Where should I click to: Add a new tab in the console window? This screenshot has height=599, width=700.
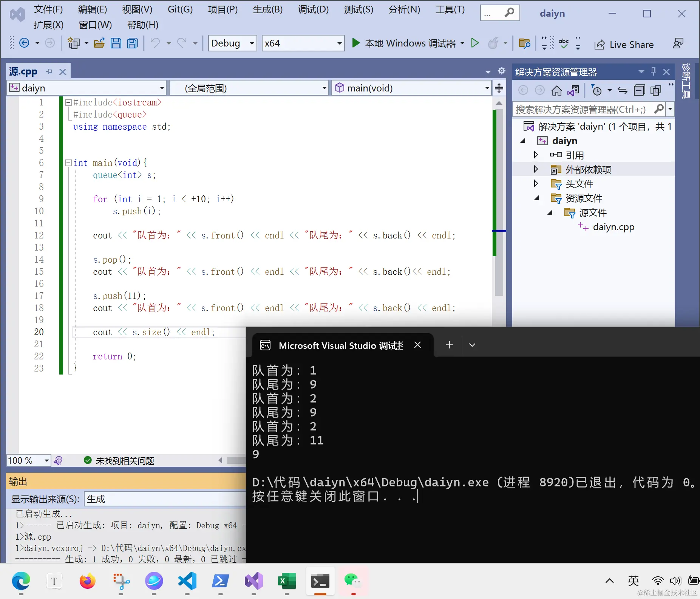pos(450,345)
